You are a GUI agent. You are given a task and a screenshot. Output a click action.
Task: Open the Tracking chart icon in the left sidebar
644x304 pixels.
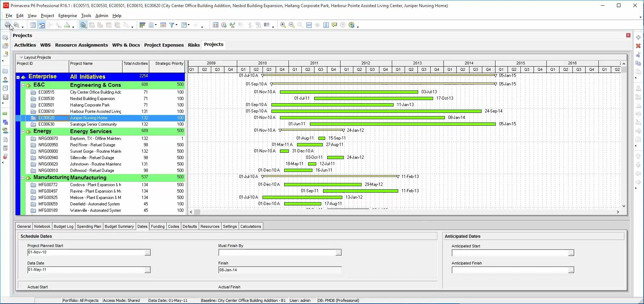5,97
